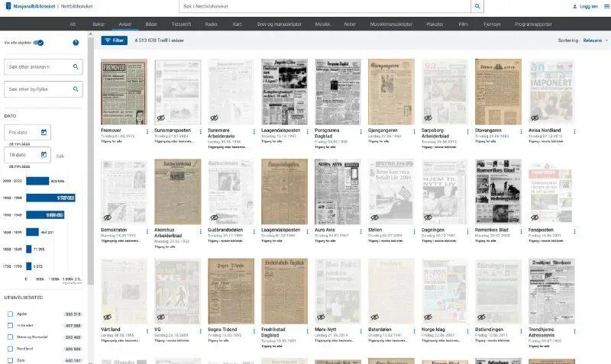Open more options for Fremover newspaper
Image resolution: width=611 pixels, height=364 pixels.
click(x=147, y=131)
